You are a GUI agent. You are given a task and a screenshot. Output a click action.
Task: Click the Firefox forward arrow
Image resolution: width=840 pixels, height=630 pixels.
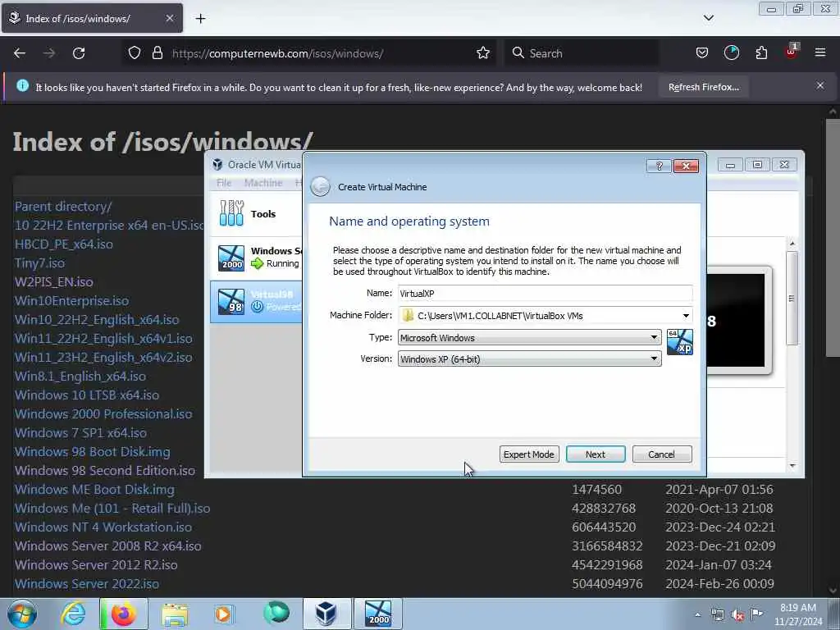pos(49,53)
